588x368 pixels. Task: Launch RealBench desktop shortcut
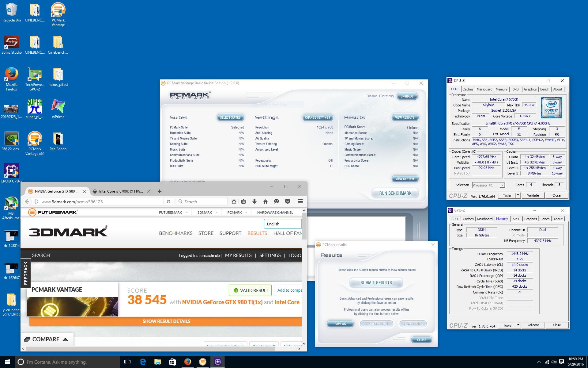58,141
